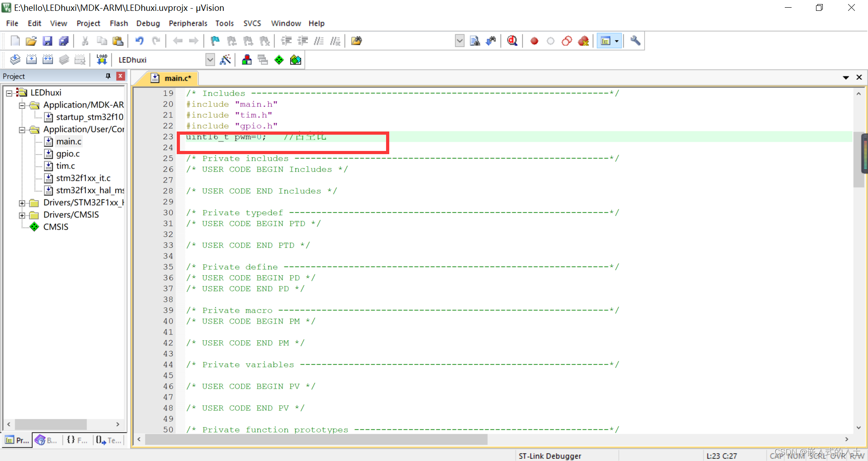Image resolution: width=868 pixels, height=461 pixels.
Task: Switch to the Books panel tab
Action: [x=47, y=440]
